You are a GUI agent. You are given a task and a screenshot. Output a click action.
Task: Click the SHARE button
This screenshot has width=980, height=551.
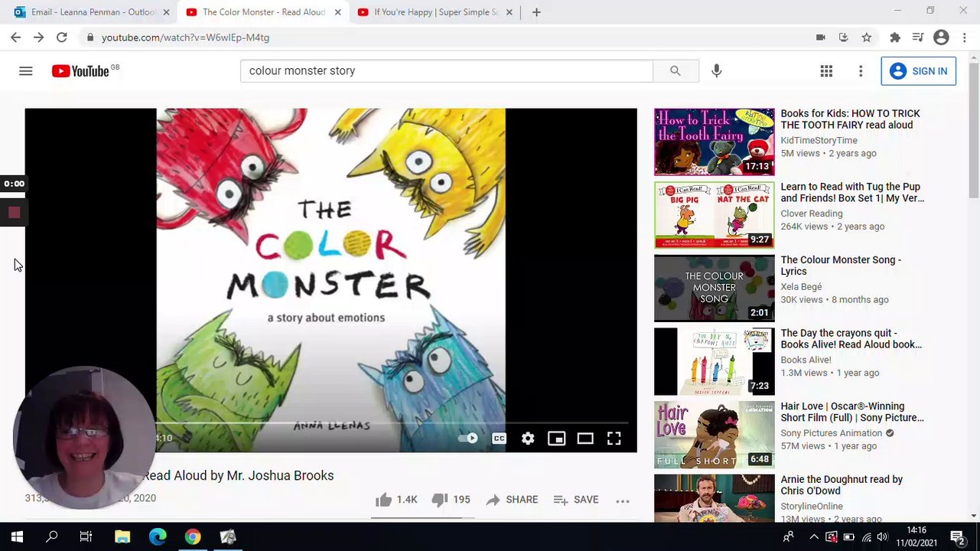point(512,500)
